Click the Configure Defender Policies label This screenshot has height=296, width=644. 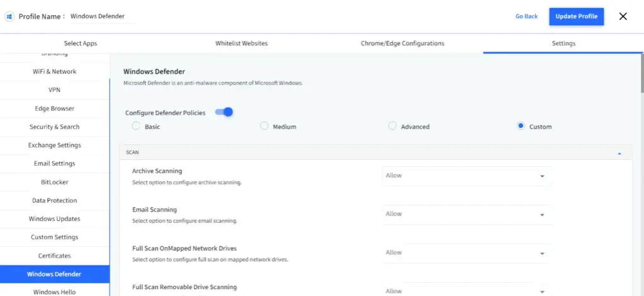(x=165, y=113)
